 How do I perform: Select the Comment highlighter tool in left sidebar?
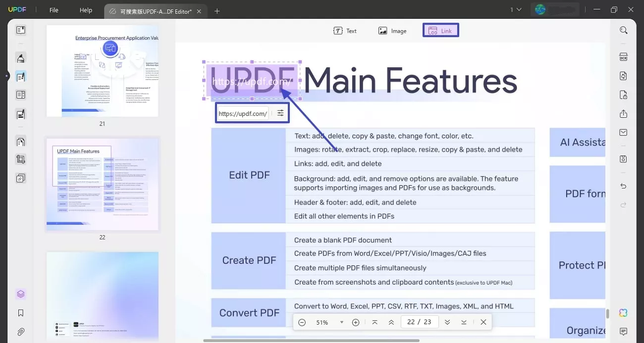pos(20,58)
